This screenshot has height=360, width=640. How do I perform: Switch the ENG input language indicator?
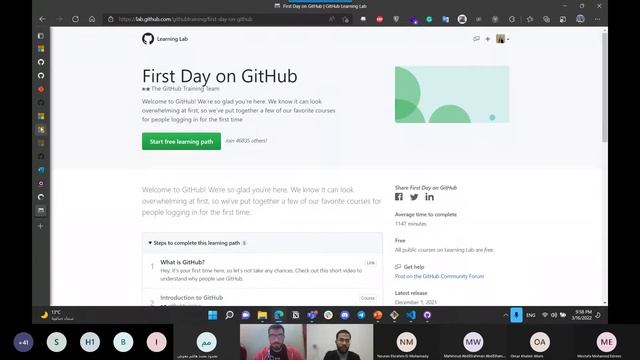click(x=531, y=315)
